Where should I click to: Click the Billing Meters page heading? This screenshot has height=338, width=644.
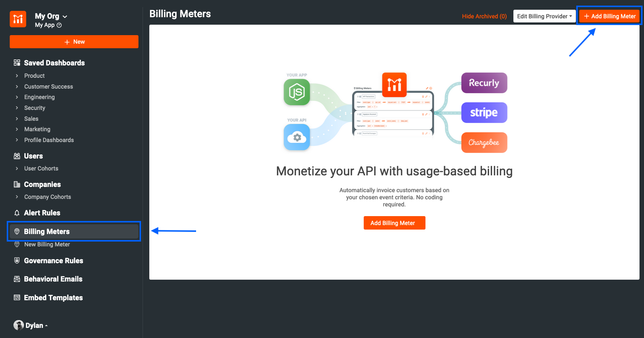coord(180,14)
